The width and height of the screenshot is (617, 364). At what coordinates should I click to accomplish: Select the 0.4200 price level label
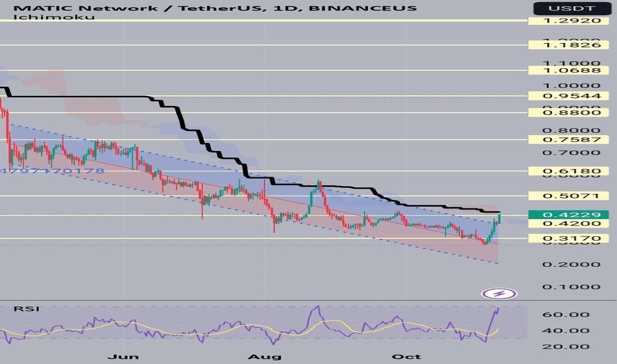tap(568, 224)
